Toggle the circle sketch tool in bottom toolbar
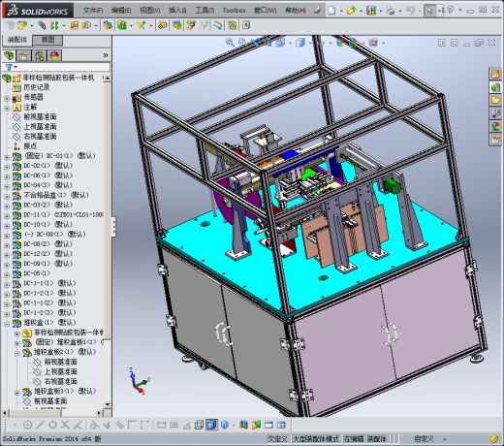 tap(28, 425)
